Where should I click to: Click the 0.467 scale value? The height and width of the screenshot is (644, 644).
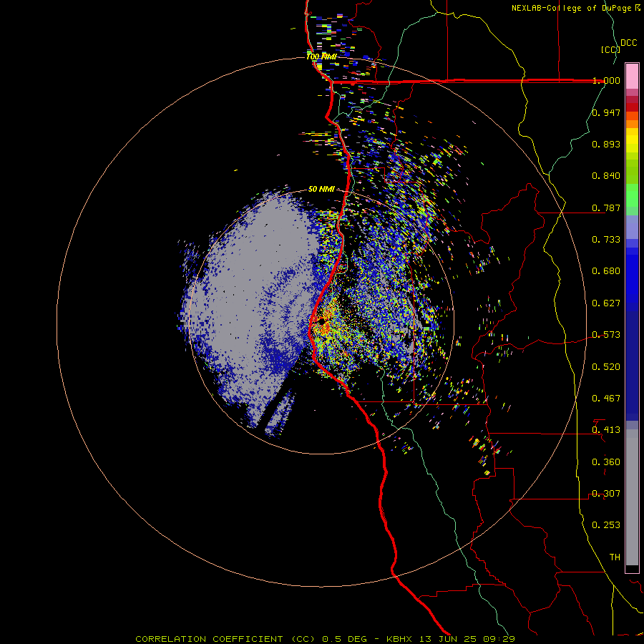point(606,399)
